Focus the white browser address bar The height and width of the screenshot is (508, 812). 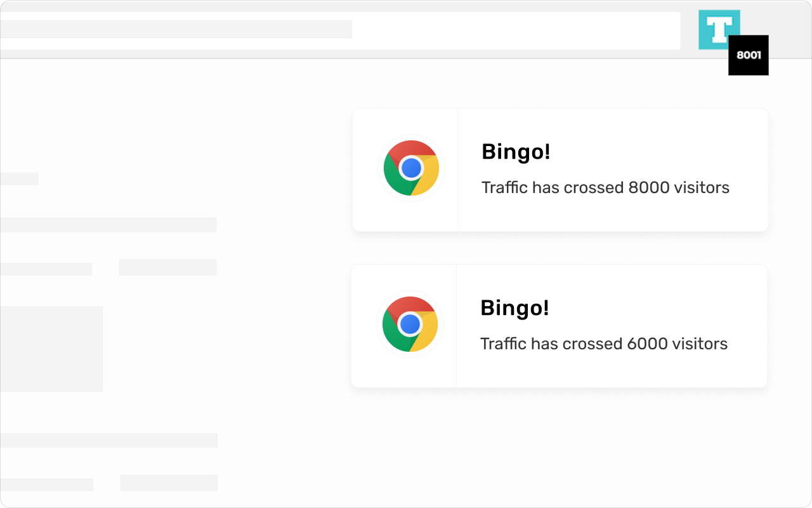[x=340, y=30]
